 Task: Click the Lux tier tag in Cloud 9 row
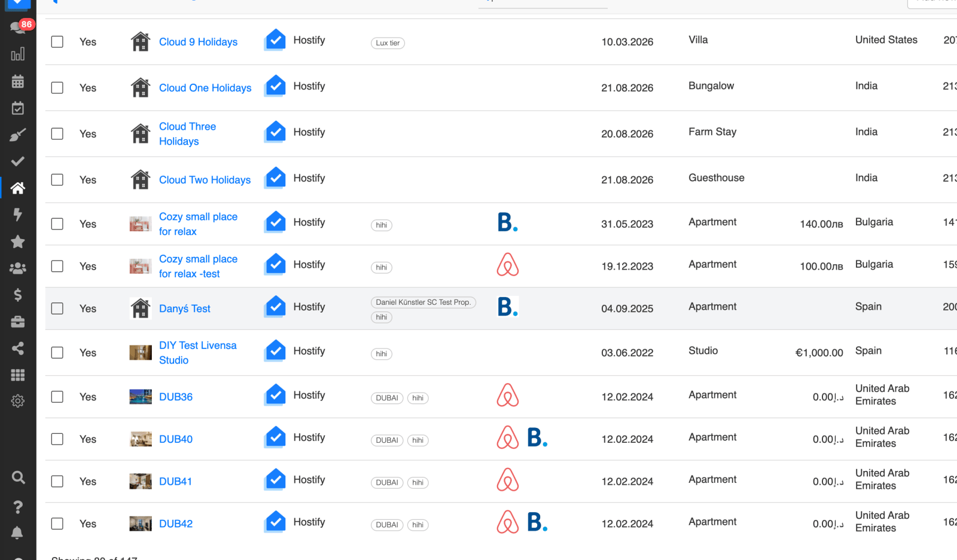pos(388,43)
